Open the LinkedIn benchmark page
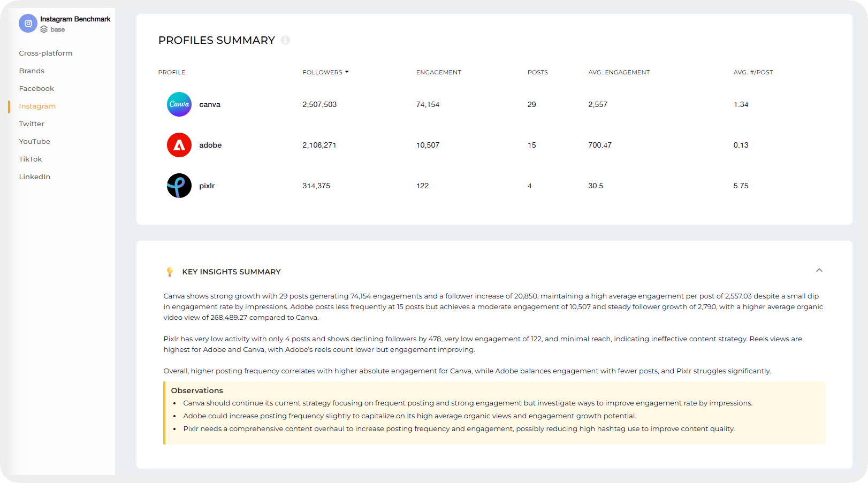868x483 pixels. tap(34, 177)
